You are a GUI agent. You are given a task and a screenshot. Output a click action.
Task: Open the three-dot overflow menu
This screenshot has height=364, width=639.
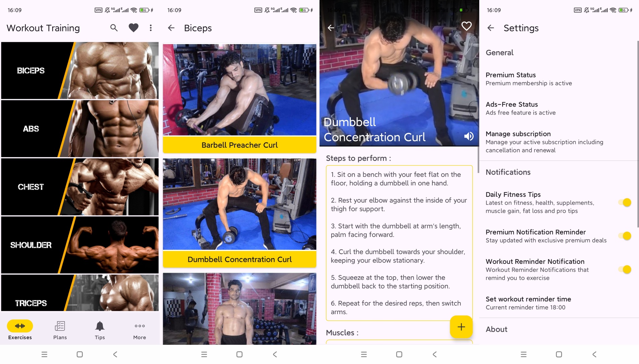(x=151, y=28)
